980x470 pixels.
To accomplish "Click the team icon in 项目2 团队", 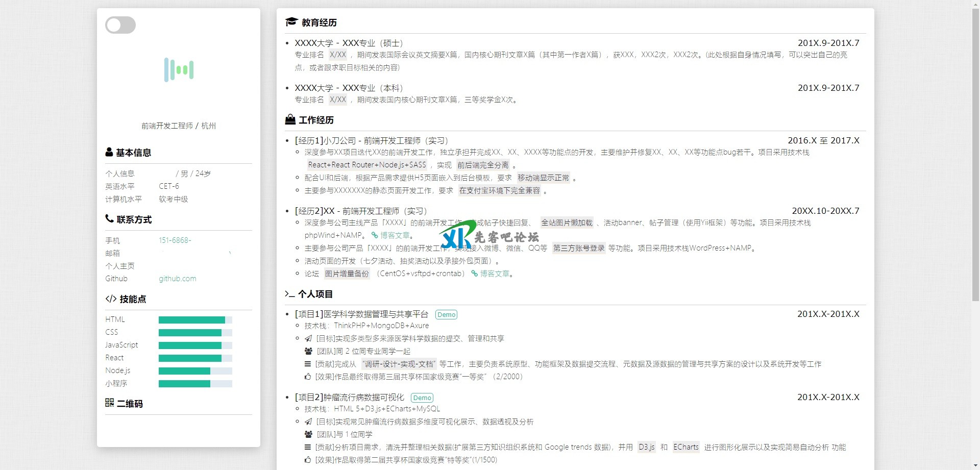I will tap(308, 434).
